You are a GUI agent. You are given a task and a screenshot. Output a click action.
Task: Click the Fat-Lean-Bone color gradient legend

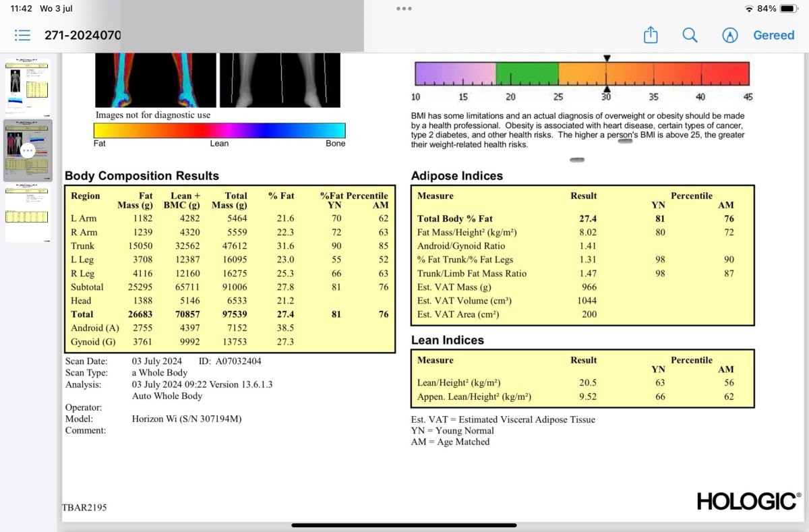pyautogui.click(x=219, y=130)
